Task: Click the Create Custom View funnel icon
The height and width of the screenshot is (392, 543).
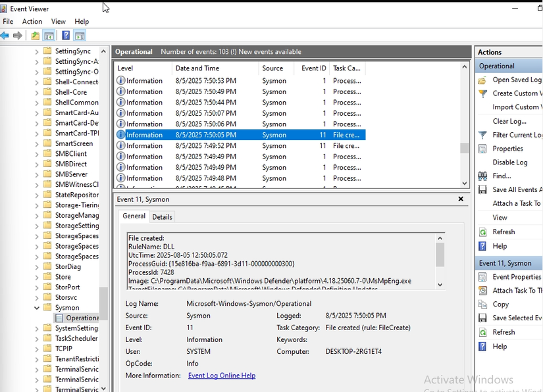Action: tap(482, 94)
